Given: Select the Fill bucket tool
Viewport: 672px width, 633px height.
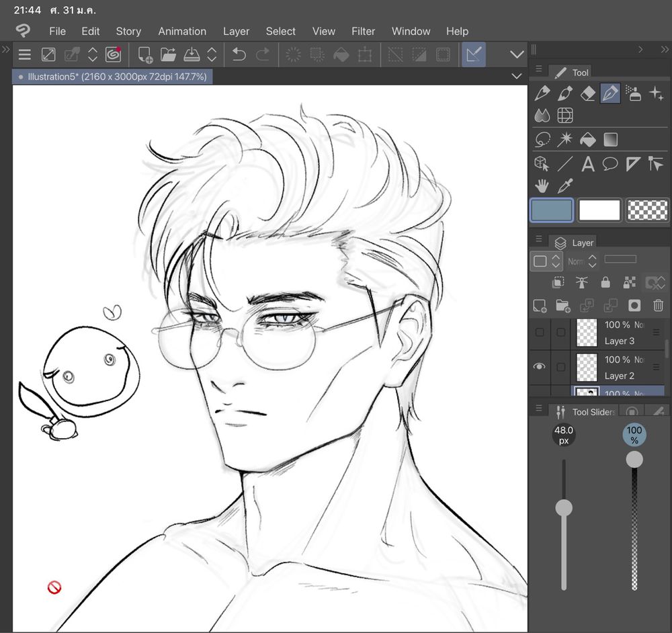Looking at the screenshot, I should click(587, 139).
